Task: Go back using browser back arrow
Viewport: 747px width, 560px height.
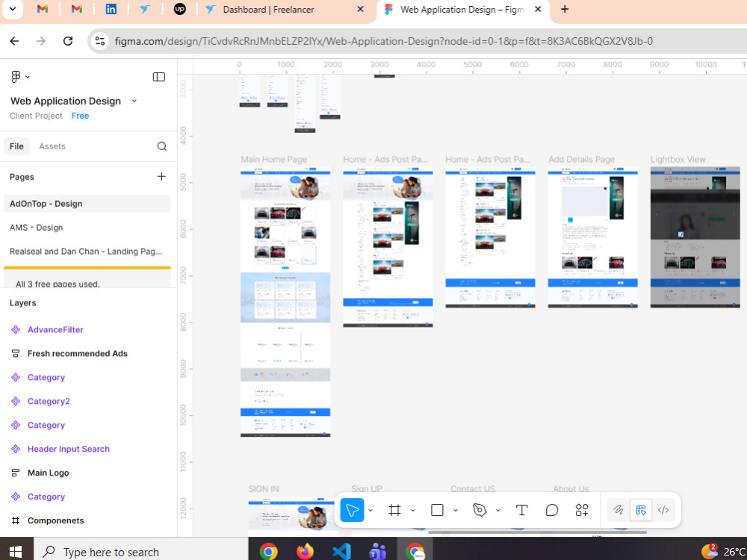Action: click(14, 41)
